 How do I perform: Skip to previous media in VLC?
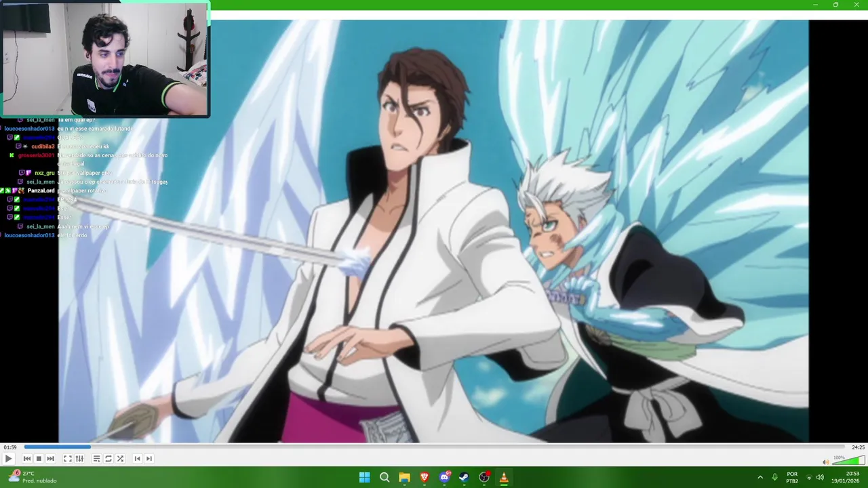tap(27, 459)
